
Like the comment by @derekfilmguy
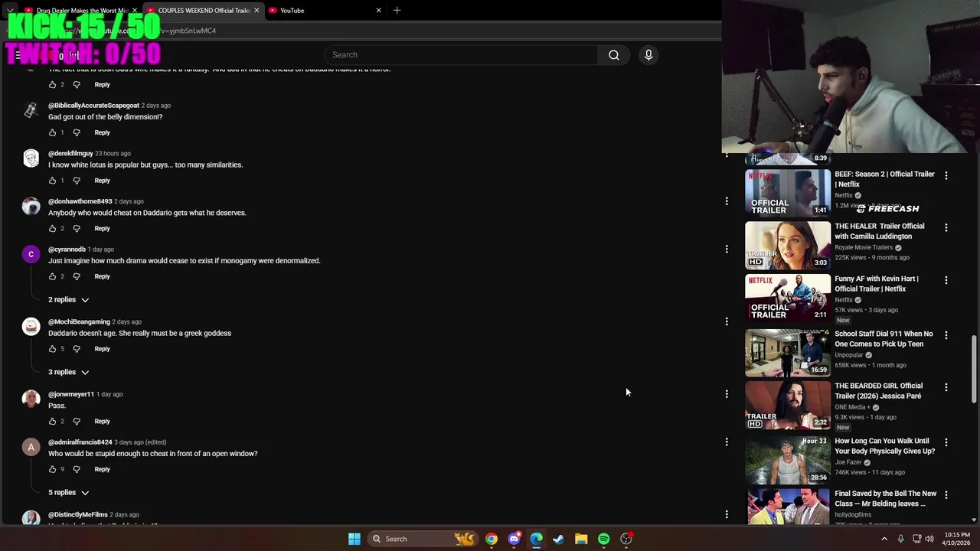[52, 181]
